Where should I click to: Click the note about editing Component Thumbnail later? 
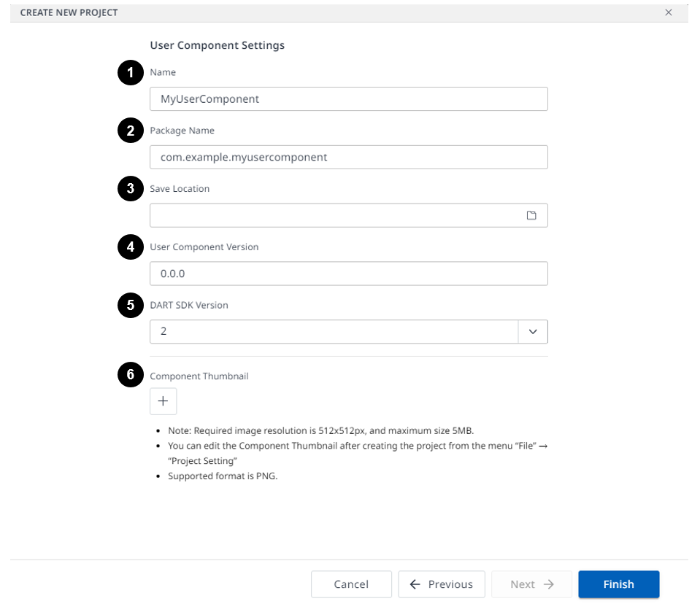coord(358,453)
